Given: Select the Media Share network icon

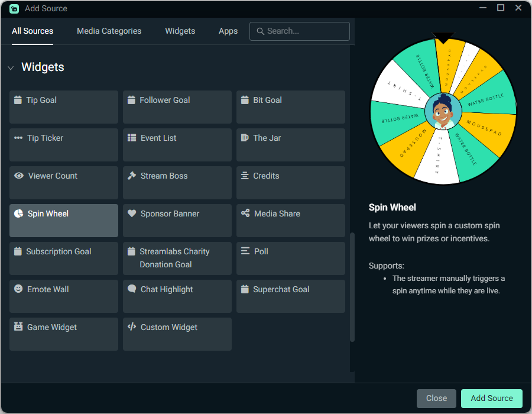Looking at the screenshot, I should (245, 214).
